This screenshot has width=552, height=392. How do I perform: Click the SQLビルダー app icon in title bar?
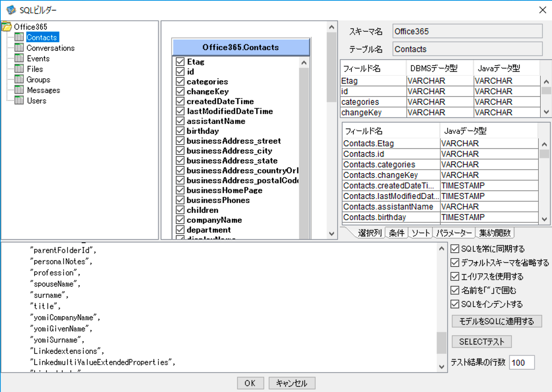[x=11, y=10]
